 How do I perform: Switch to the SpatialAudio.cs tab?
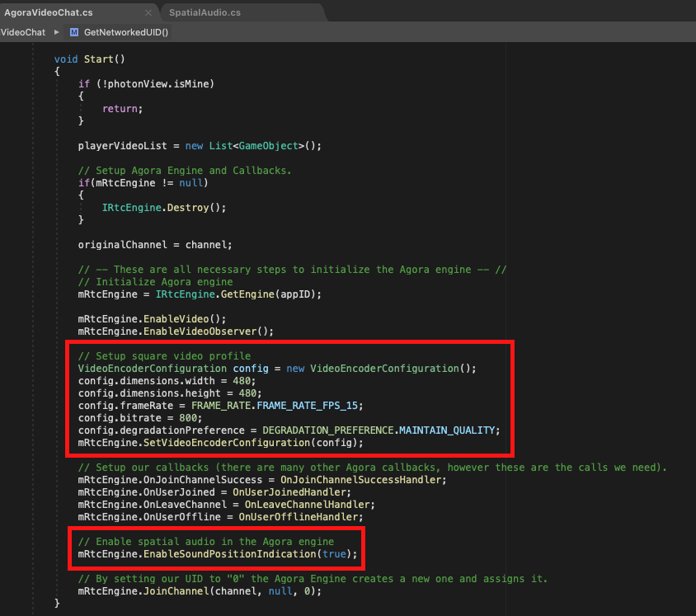point(205,12)
